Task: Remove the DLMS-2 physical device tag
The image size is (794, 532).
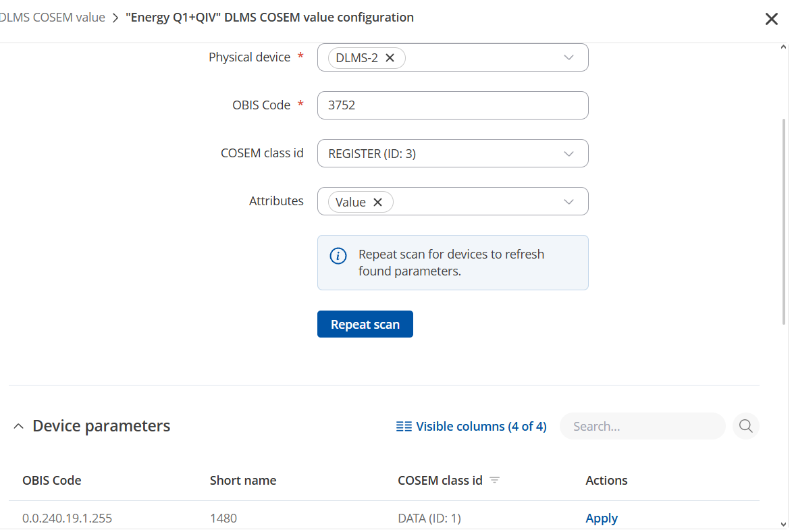Action: point(390,57)
